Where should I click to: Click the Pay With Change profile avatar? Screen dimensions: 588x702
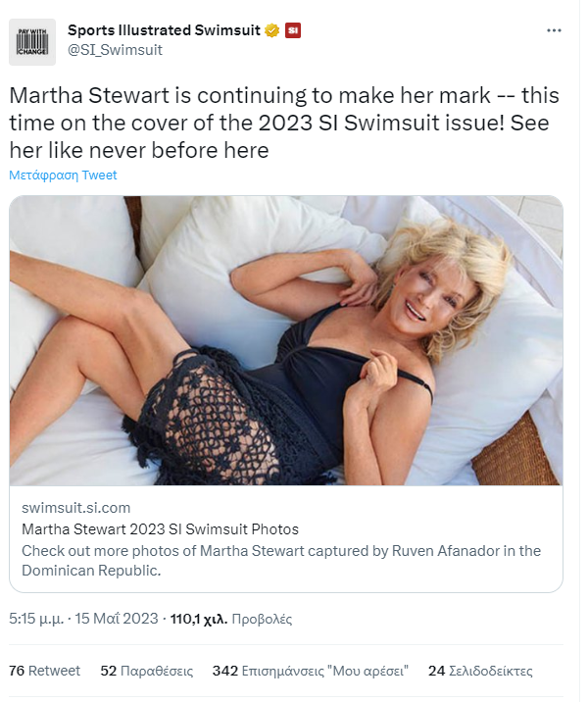pyautogui.click(x=32, y=42)
